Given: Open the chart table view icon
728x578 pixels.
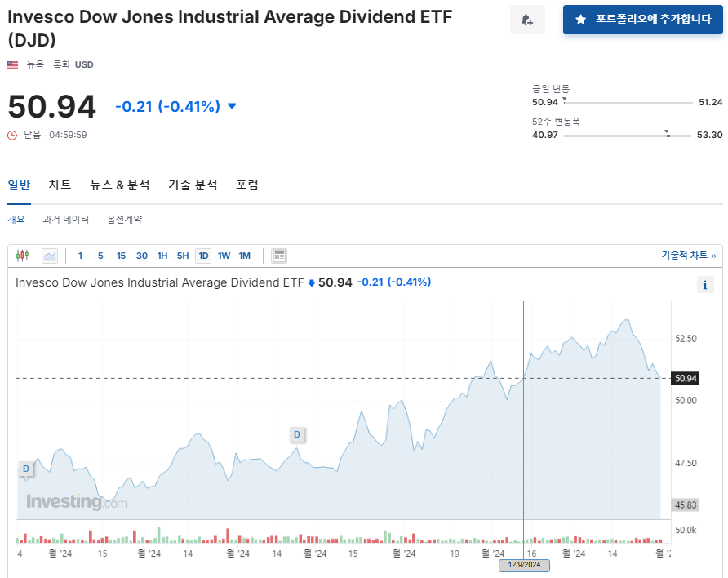Looking at the screenshot, I should (279, 256).
